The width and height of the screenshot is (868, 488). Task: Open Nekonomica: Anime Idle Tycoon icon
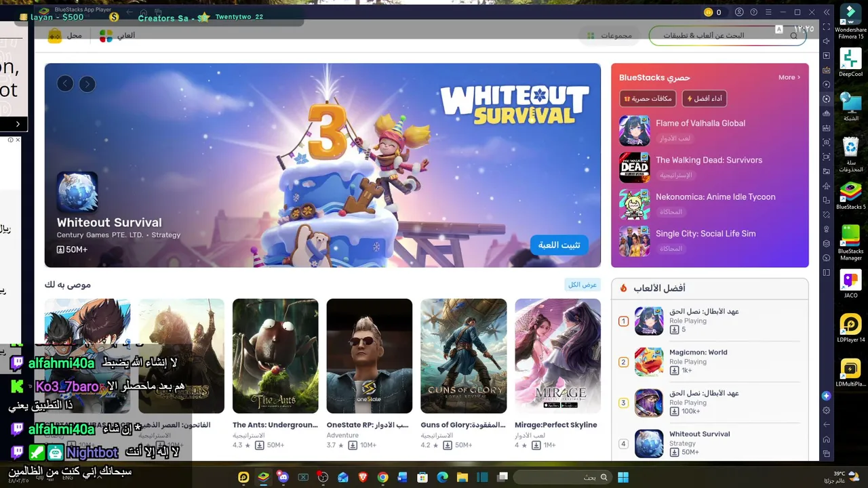click(635, 204)
